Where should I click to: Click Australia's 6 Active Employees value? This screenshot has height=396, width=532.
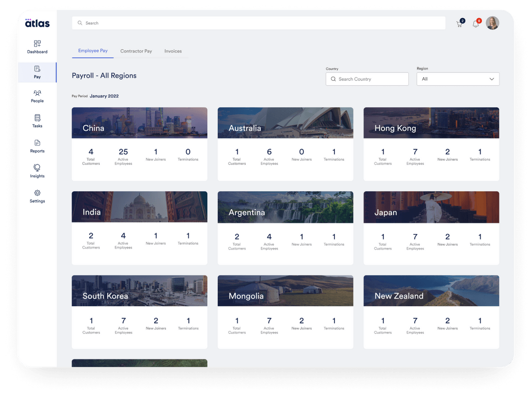click(x=269, y=152)
